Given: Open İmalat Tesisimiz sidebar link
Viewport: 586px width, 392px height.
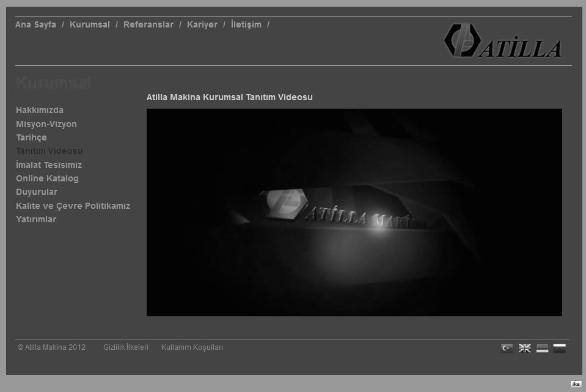Looking at the screenshot, I should (49, 165).
